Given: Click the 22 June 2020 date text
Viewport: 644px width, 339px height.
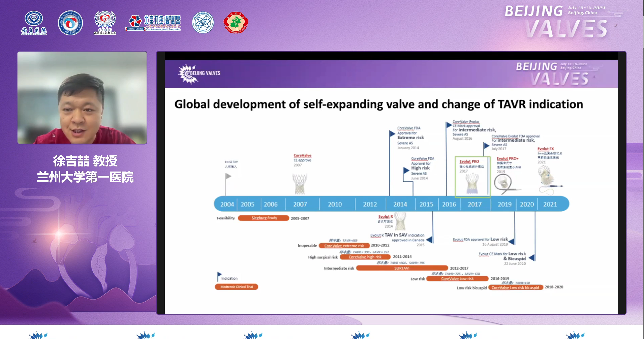Looking at the screenshot, I should click(515, 264).
